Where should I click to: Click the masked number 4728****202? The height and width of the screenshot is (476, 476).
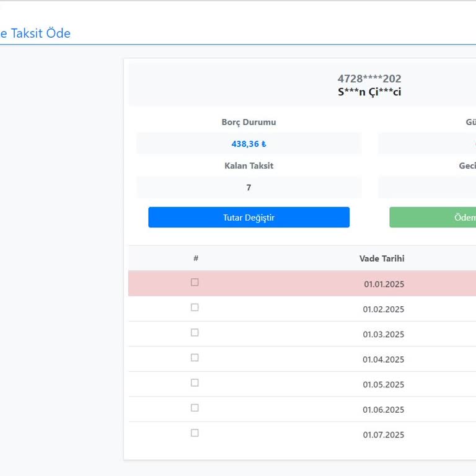pos(369,79)
